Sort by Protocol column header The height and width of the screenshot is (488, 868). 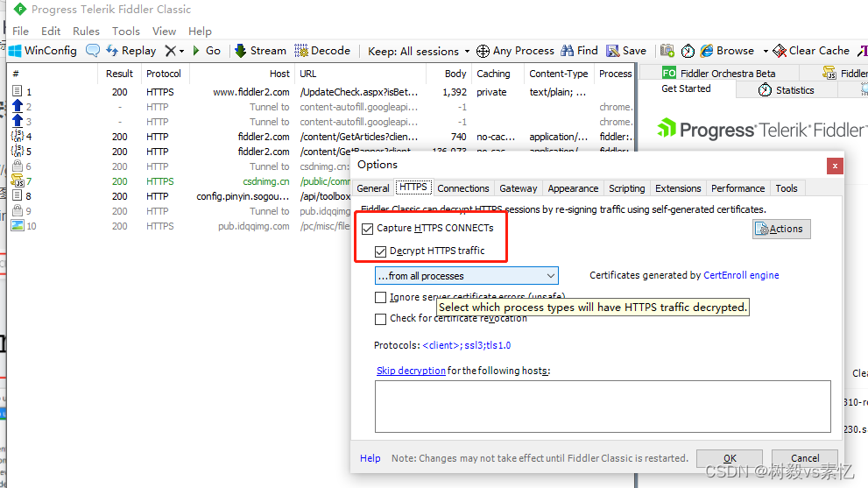pyautogui.click(x=163, y=74)
